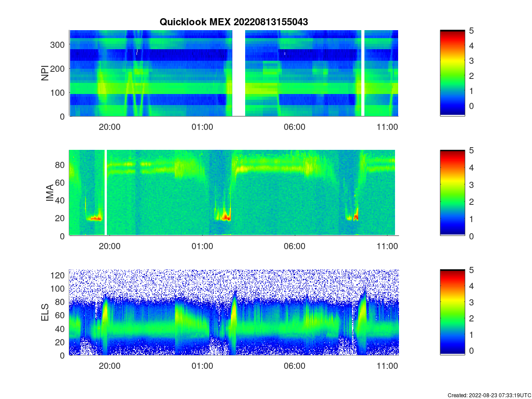Viewport: 532px width, 399px height.
Task: Click the 80 tick on ELS y-axis
Action: 61,302
